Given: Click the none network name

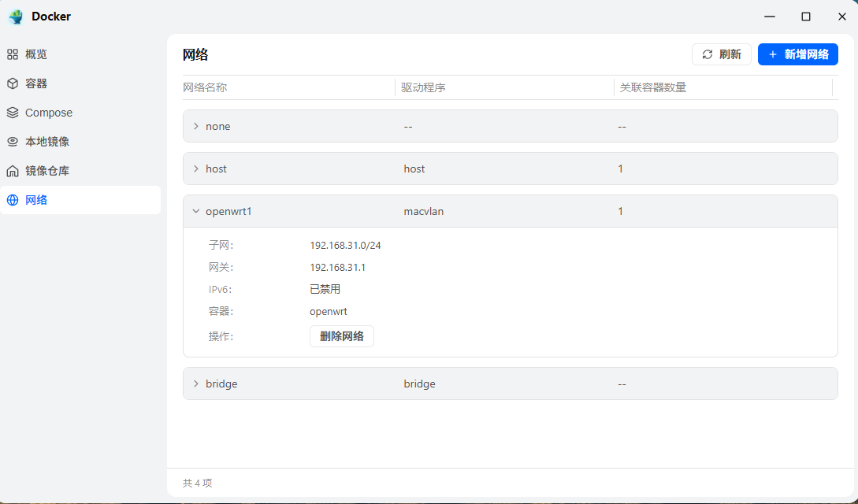Looking at the screenshot, I should coord(217,126).
